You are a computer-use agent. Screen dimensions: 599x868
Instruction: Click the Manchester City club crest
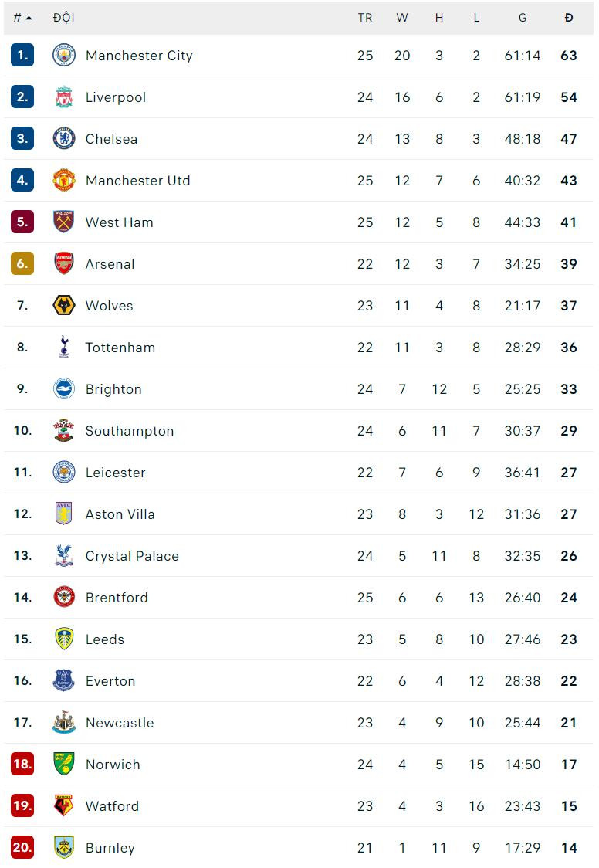64,56
